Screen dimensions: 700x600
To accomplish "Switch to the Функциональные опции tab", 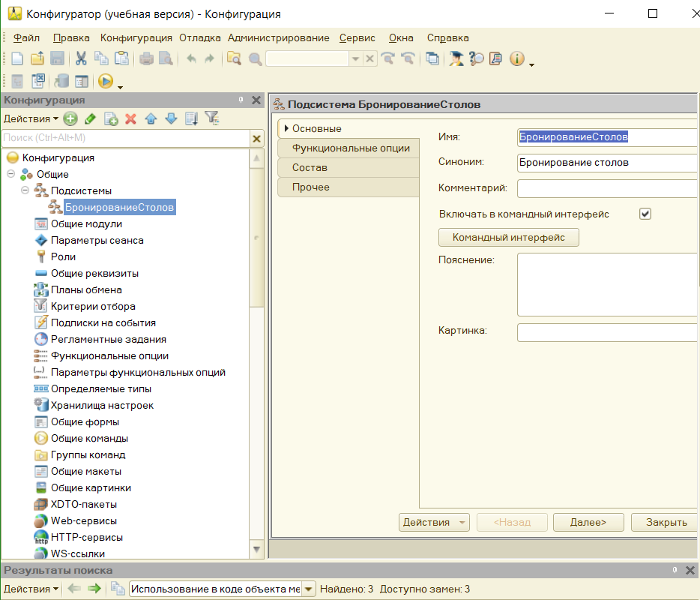I will tap(351, 148).
